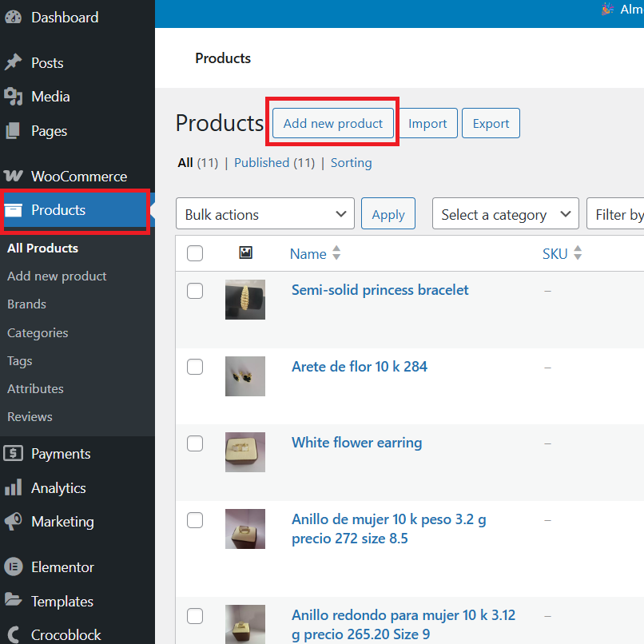Screen dimensions: 644x644
Task: Open Anillo de mujer 10 k peso link
Action: coord(389,529)
